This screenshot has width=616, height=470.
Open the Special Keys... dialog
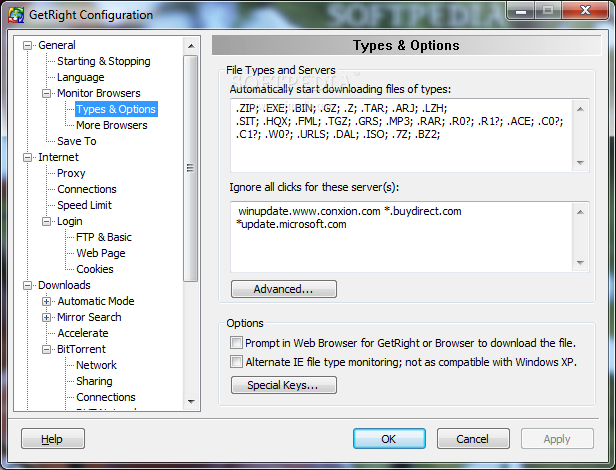pyautogui.click(x=284, y=385)
